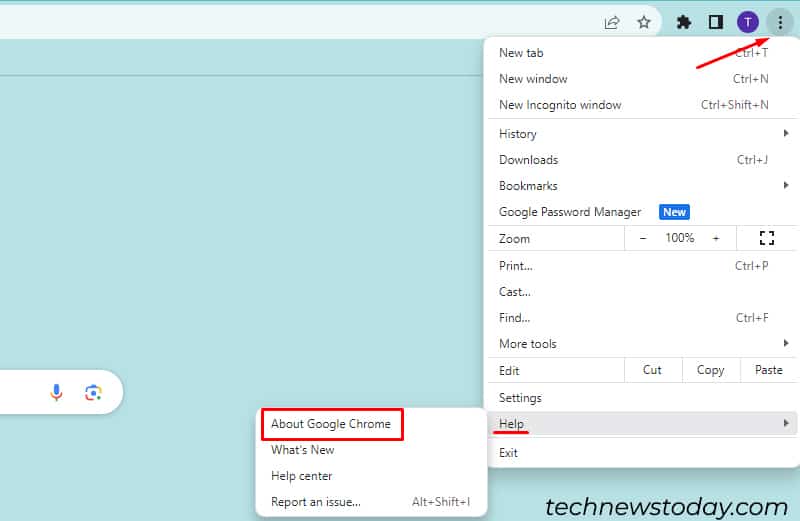
Task: Click the Paste button in Edit row
Action: tap(768, 370)
